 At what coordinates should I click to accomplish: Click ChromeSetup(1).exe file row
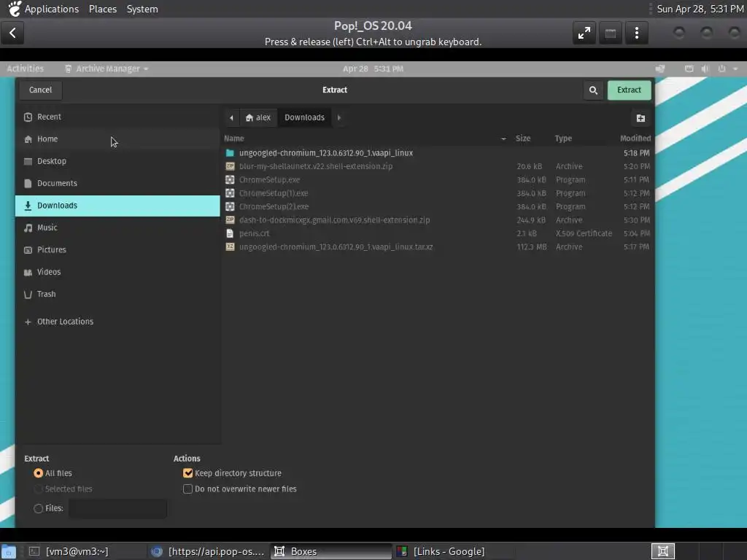[x=438, y=193]
